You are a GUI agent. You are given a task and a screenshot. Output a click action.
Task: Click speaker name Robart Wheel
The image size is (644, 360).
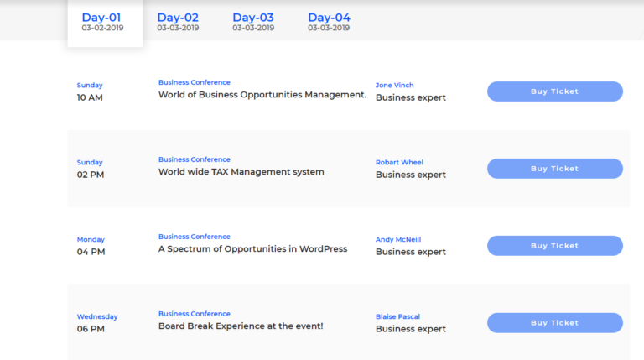tap(399, 163)
